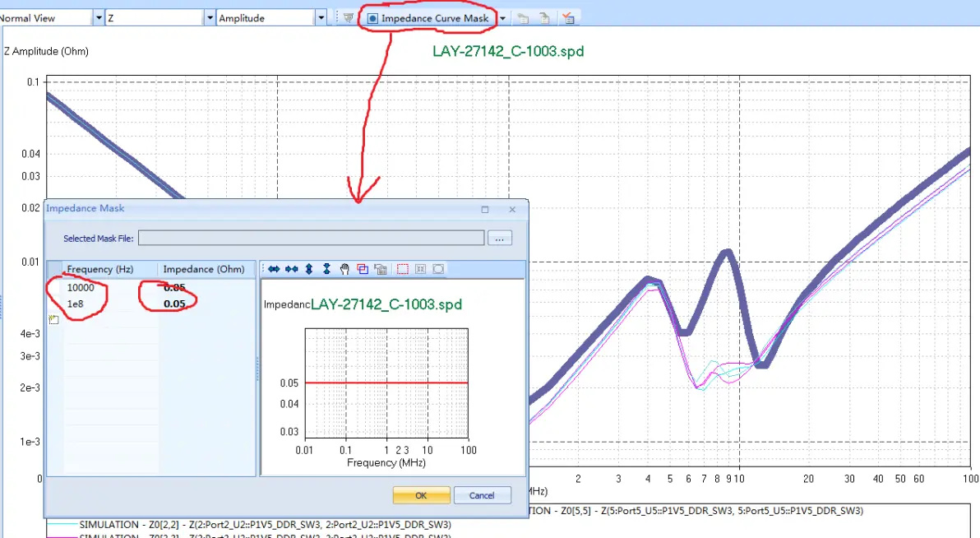Screen dimensions: 980x538
Task: Click the filter funnel icon in the main toolbar
Action: (x=348, y=18)
